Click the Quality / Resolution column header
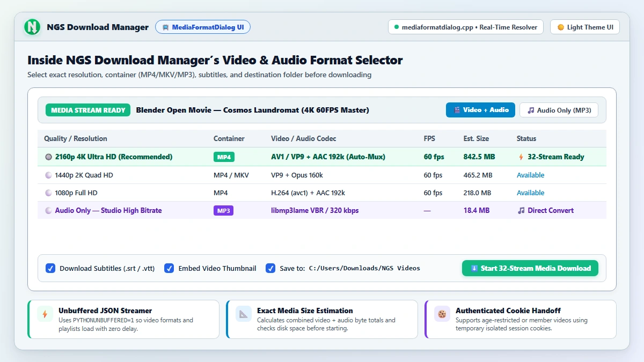644x362 pixels. (x=76, y=138)
